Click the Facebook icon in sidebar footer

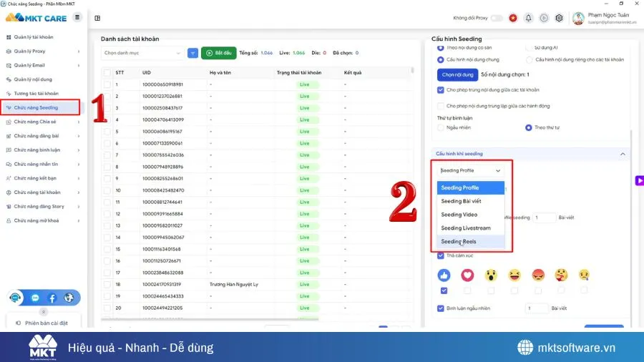pyautogui.click(x=52, y=298)
